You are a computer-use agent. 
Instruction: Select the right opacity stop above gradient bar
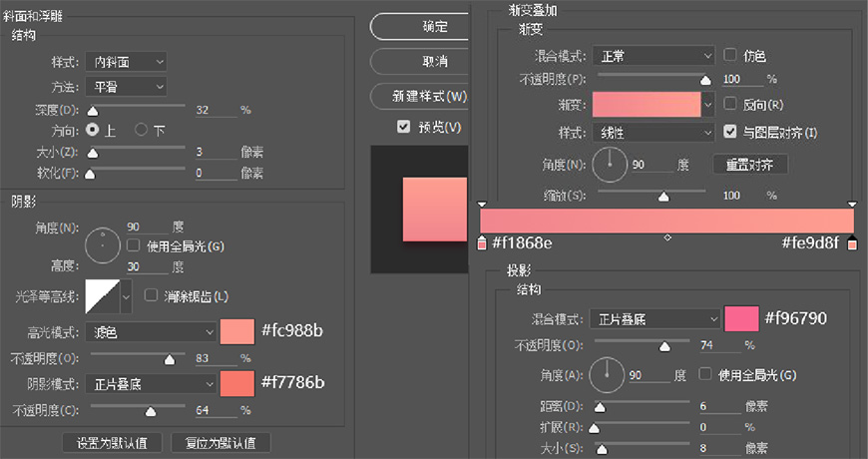click(852, 205)
